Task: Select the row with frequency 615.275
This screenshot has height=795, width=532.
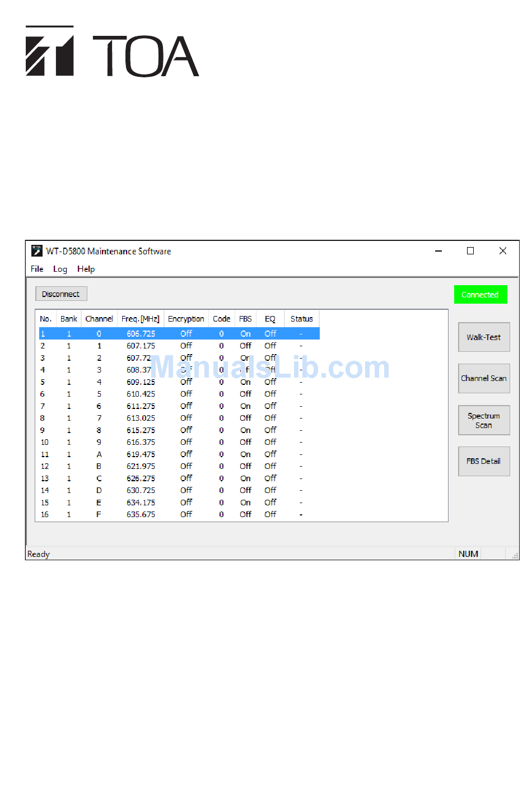Action: point(179,430)
